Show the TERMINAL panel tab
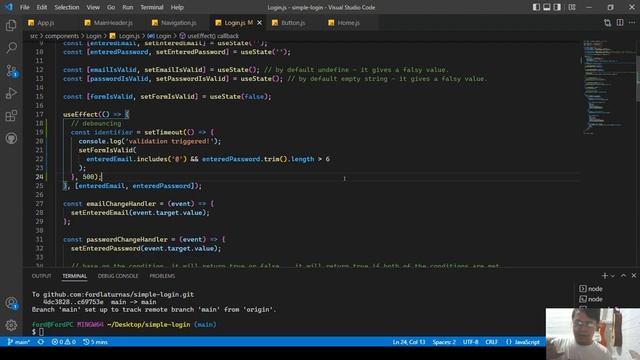Viewport: 640px width, 360px height. pyautogui.click(x=74, y=276)
